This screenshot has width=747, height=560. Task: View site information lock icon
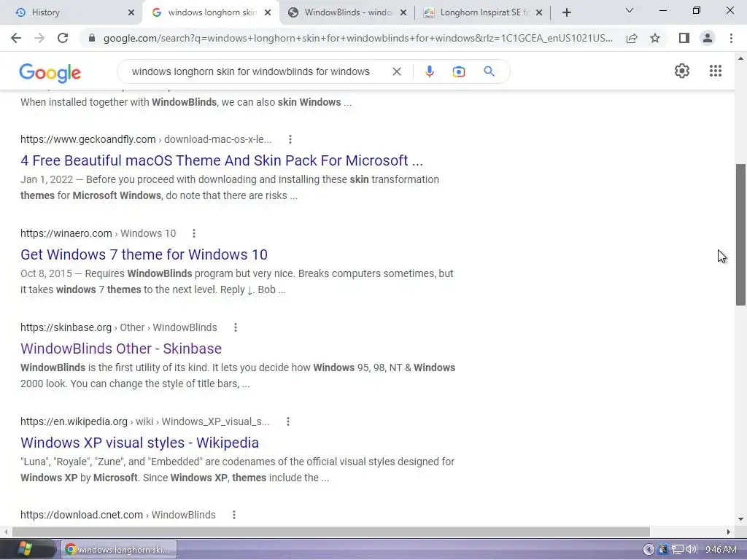92,38
